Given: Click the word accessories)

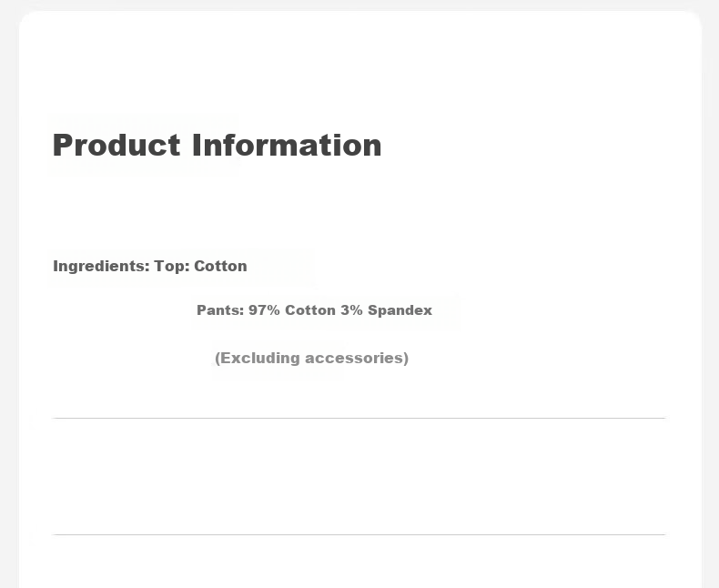Looking at the screenshot, I should coord(357,359).
